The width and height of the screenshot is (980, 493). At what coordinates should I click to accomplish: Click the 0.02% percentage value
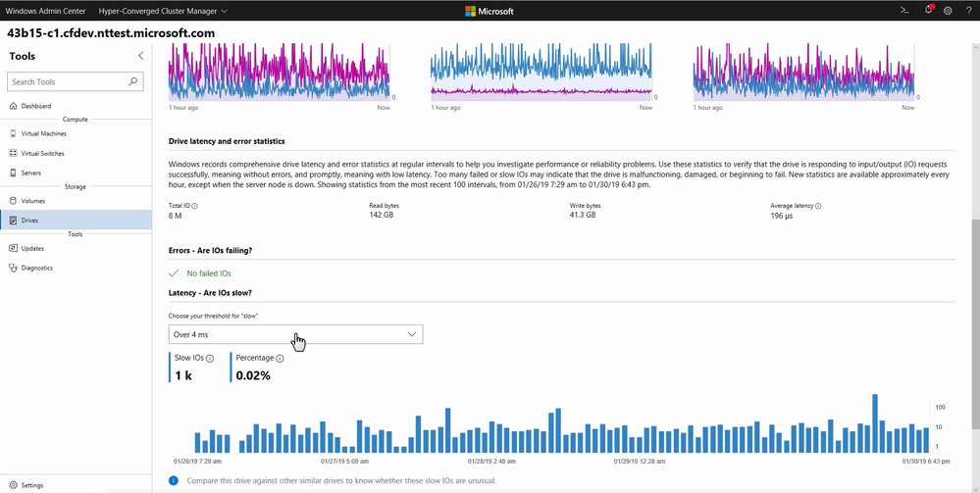[253, 375]
